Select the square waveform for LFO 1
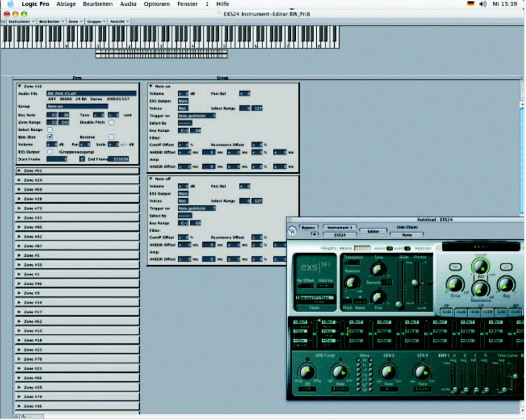Image resolution: width=526 pixels, height=420 pixels. pyautogui.click(x=358, y=375)
